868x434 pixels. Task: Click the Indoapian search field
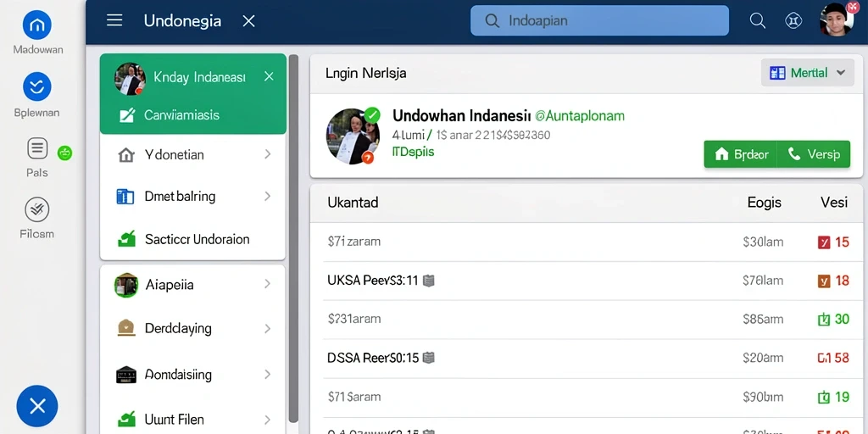point(599,21)
